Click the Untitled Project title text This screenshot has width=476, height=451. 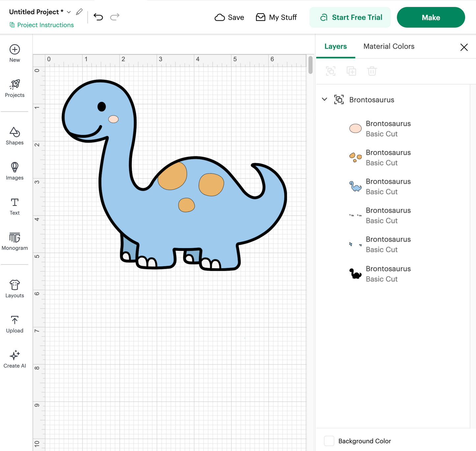(36, 12)
